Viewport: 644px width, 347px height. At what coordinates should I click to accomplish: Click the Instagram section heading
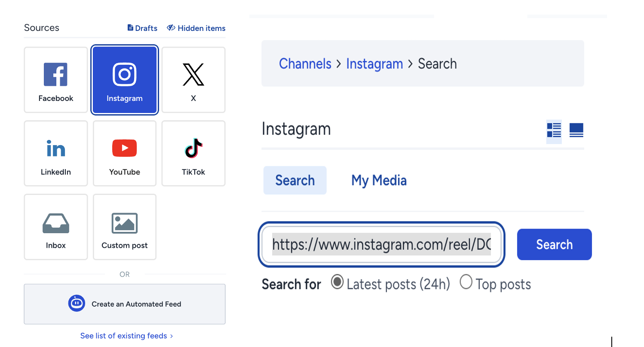point(296,129)
